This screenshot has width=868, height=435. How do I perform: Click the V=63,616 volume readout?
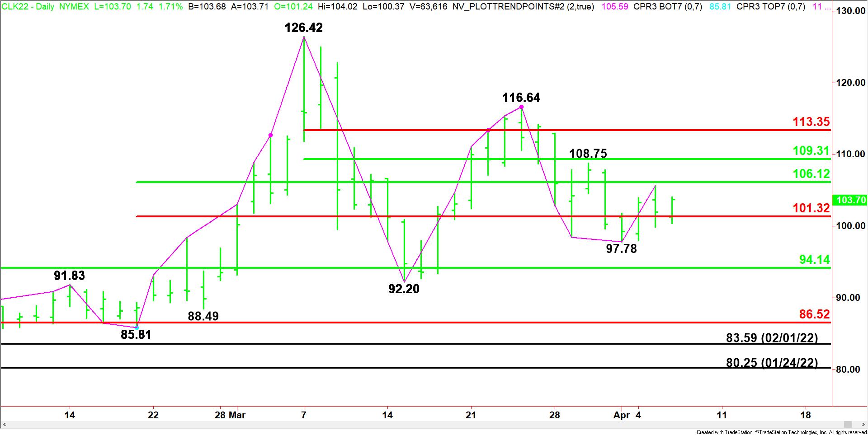(x=428, y=7)
